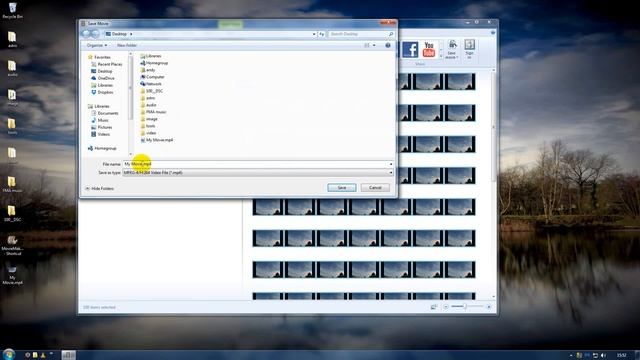Select OneDrive in the navigation pane
This screenshot has width=640, height=360.
102,78
